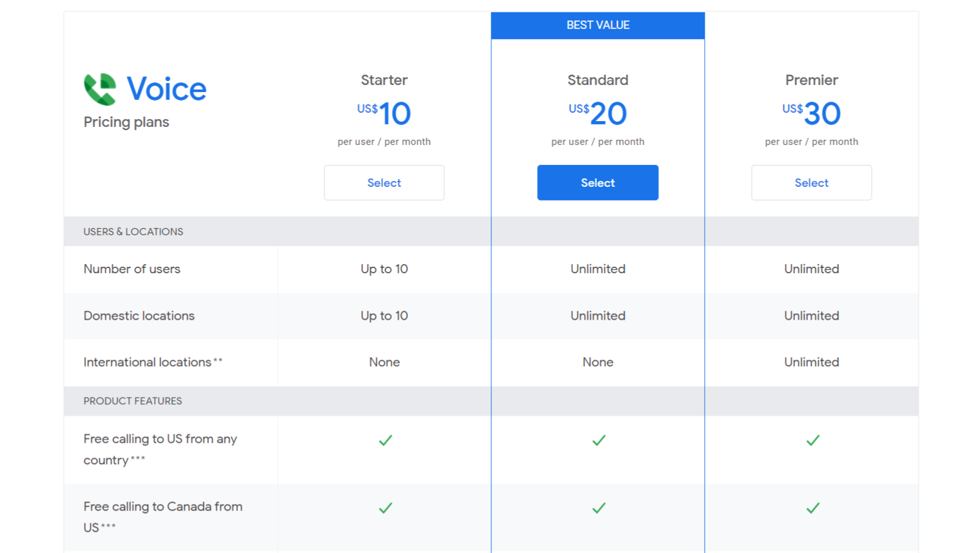Click the 'Number of users' row label
Viewport: 980px width, 553px height.
coord(132,269)
